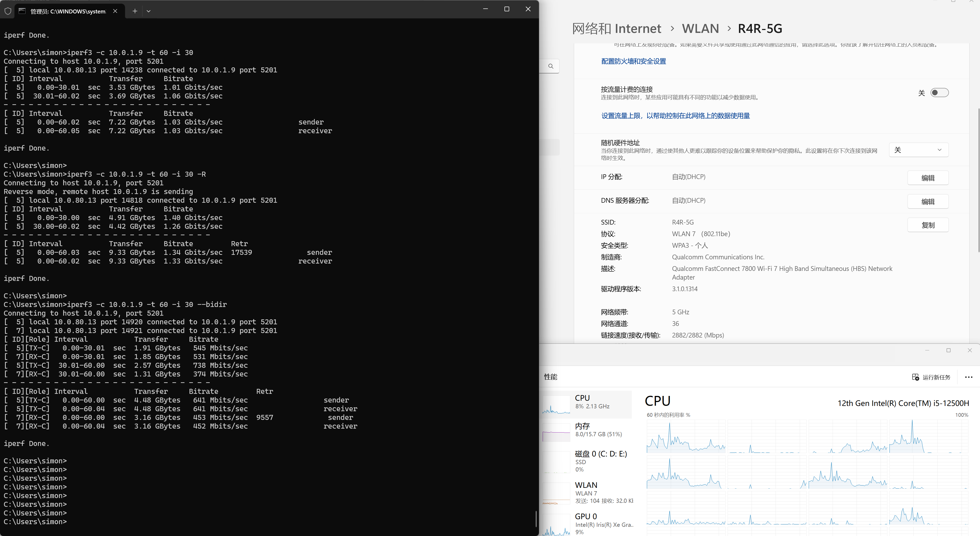The width and height of the screenshot is (980, 536).
Task: Click the first CPU core utilization graph
Action: pos(686,436)
